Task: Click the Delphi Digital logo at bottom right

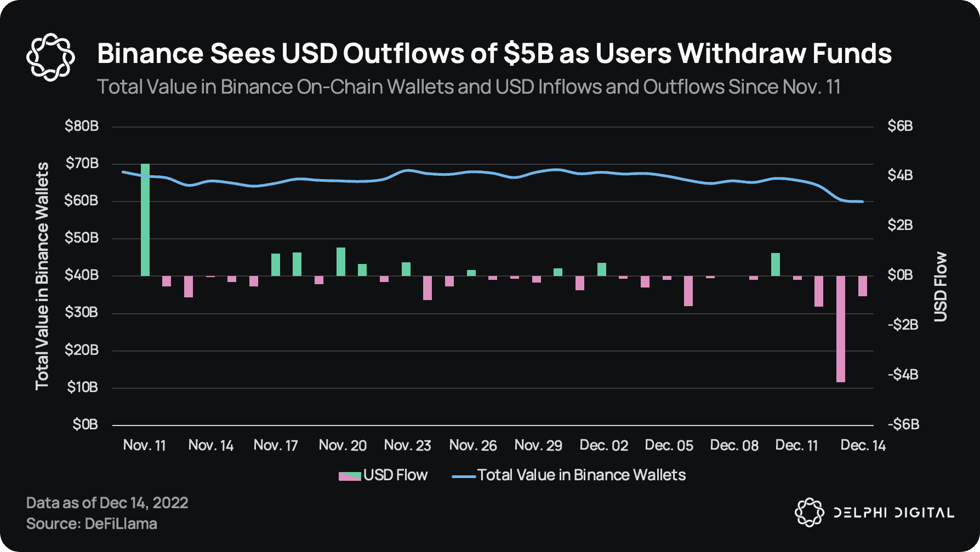Action: pyautogui.click(x=874, y=513)
